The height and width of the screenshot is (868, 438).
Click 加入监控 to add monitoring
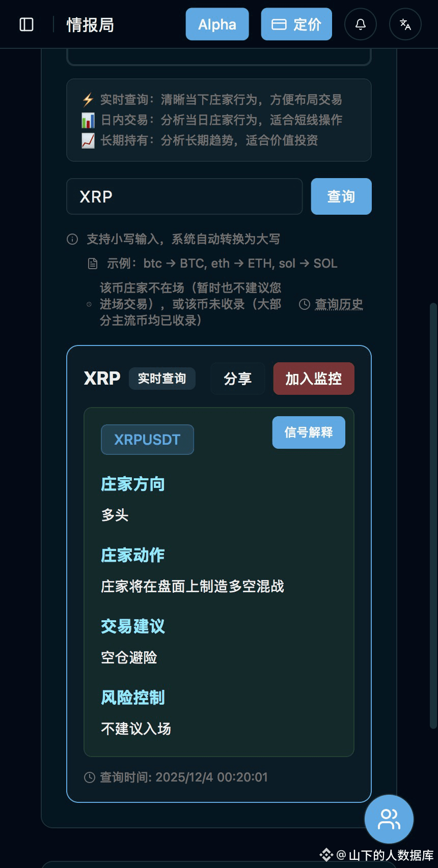pos(314,379)
